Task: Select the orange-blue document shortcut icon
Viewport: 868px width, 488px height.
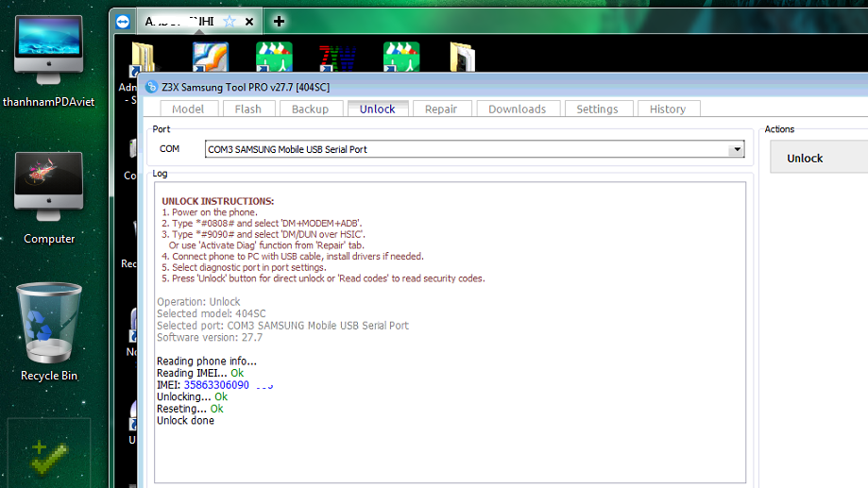Action: (x=211, y=57)
